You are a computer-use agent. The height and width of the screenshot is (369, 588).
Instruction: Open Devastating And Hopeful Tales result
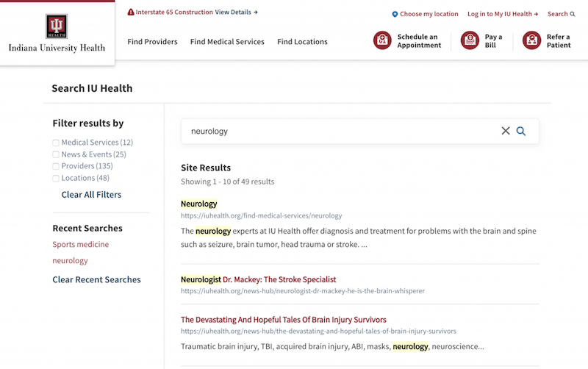[284, 320]
